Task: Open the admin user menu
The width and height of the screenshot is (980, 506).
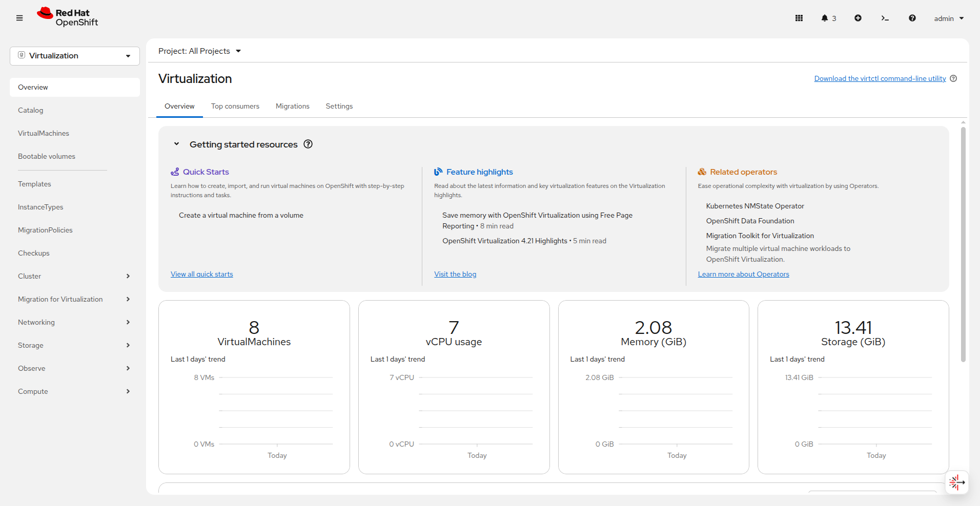Action: point(949,18)
